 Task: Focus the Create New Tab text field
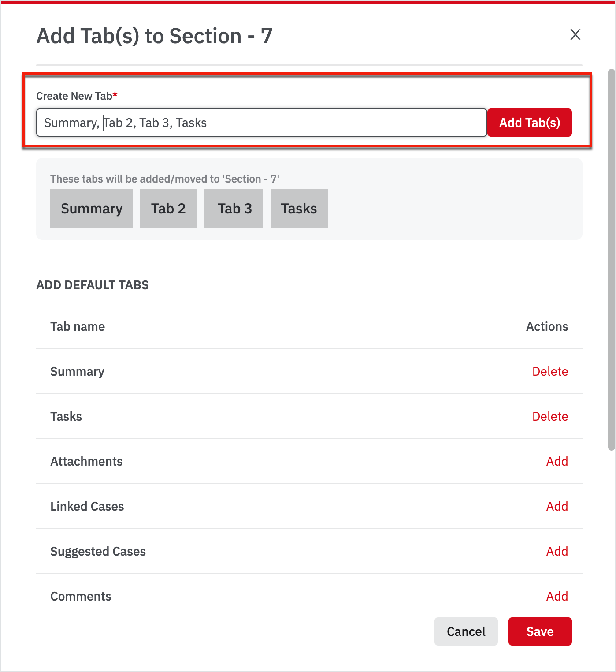click(261, 123)
